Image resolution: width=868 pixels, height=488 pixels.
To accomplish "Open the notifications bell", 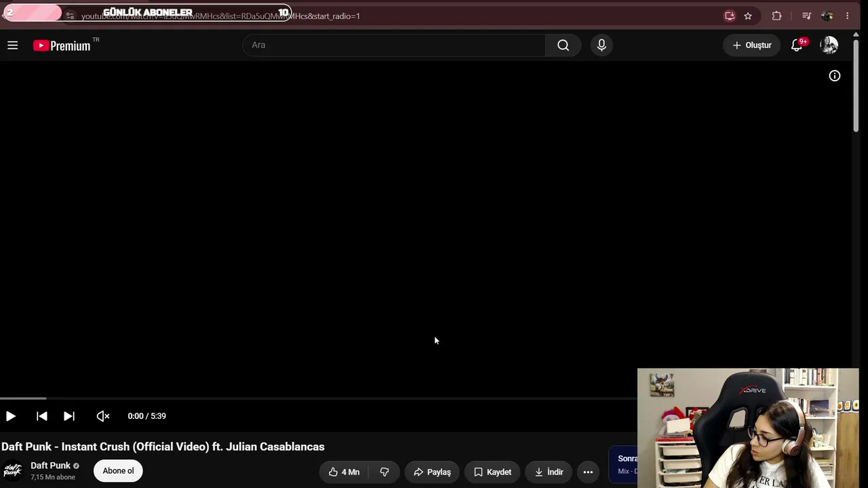I will (x=797, y=45).
